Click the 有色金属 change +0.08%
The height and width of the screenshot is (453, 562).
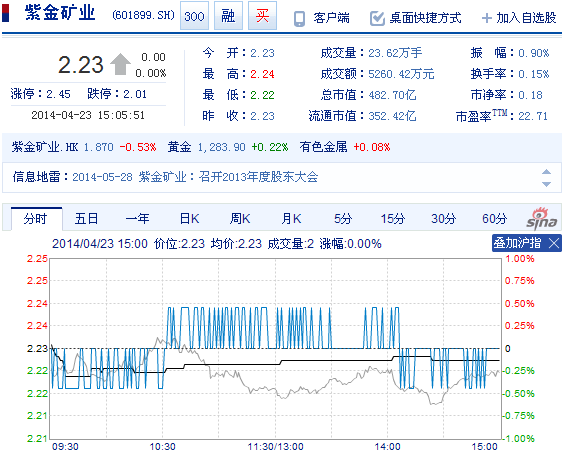click(x=372, y=147)
